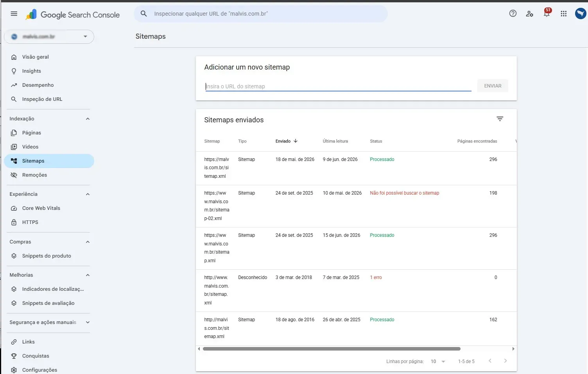
Task: Collapse the Melhorias section
Action: point(88,275)
